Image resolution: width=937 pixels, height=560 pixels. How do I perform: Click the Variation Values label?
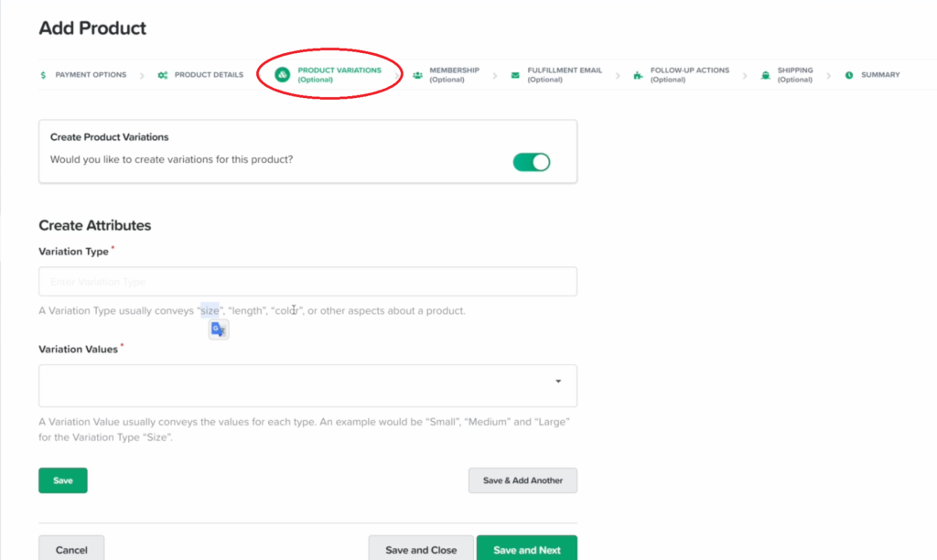79,349
